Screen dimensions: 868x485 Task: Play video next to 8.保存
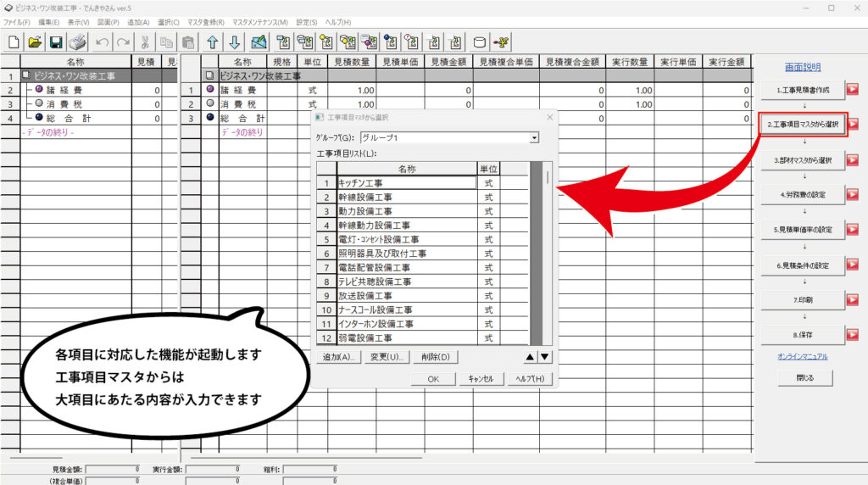(853, 334)
